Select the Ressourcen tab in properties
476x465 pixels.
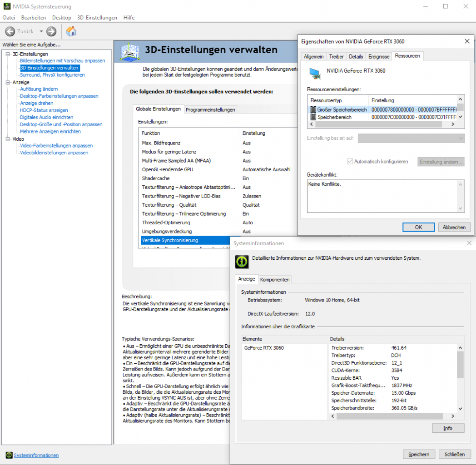click(x=407, y=56)
